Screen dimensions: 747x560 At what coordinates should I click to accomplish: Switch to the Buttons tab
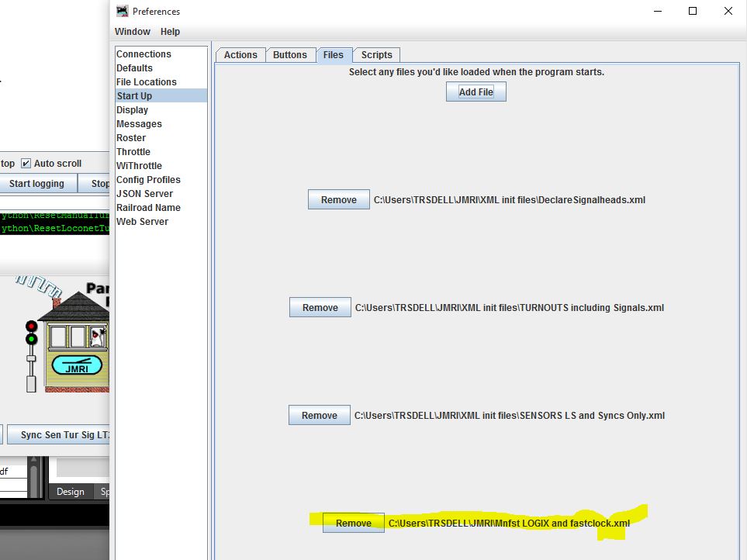pyautogui.click(x=289, y=55)
